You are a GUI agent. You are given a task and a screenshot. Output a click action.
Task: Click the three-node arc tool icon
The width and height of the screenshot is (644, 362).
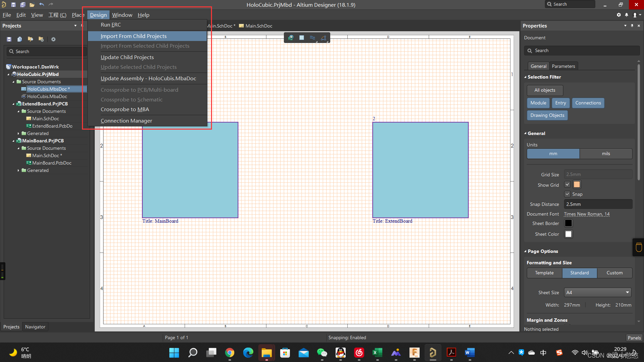click(x=324, y=38)
